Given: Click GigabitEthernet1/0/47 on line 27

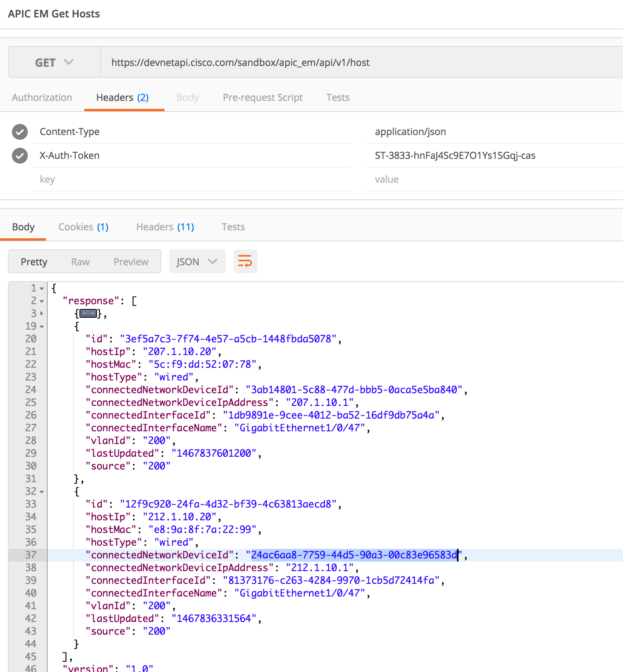Looking at the screenshot, I should pyautogui.click(x=300, y=428).
